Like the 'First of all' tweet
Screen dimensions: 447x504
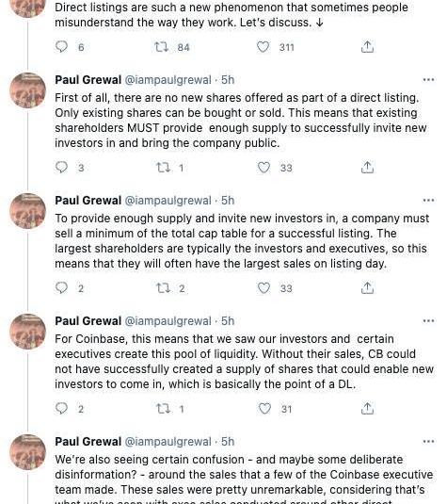(x=263, y=168)
